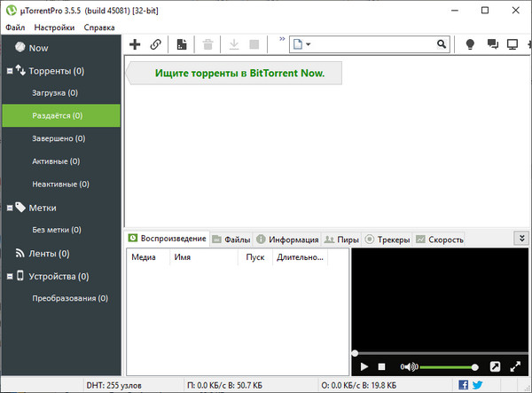Viewport: 532px width, 393px height.
Task: Select Преобразования (0) item
Action: (70, 298)
